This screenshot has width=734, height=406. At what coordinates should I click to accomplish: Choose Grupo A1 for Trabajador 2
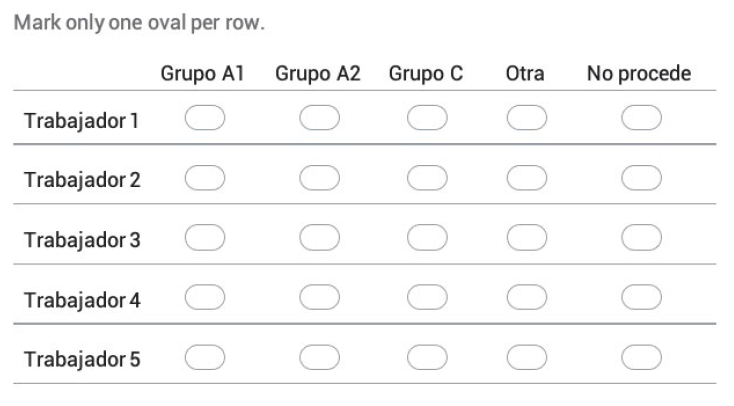[205, 178]
